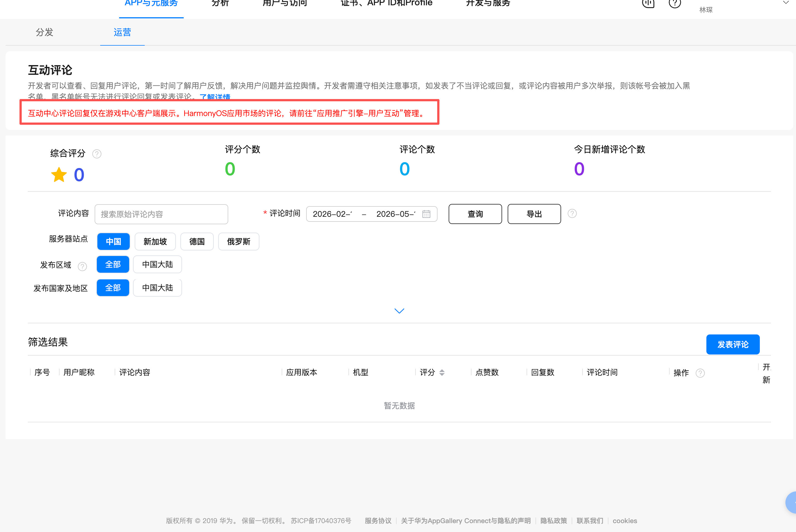Click help icon next to 发布区域
Viewport: 796px width, 532px height.
[82, 267]
